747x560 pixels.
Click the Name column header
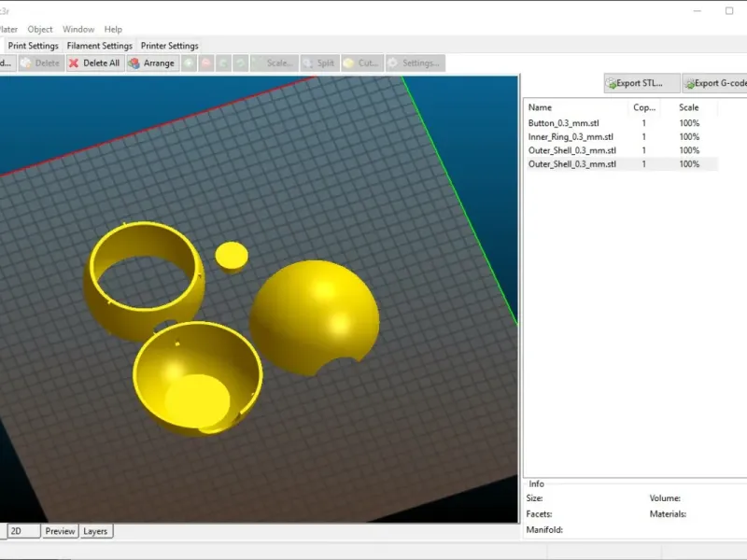[576, 107]
